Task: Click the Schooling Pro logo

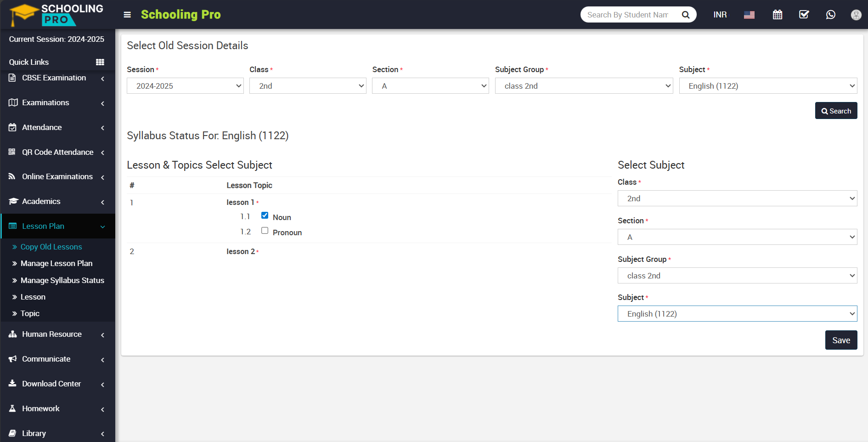Action: point(57,15)
